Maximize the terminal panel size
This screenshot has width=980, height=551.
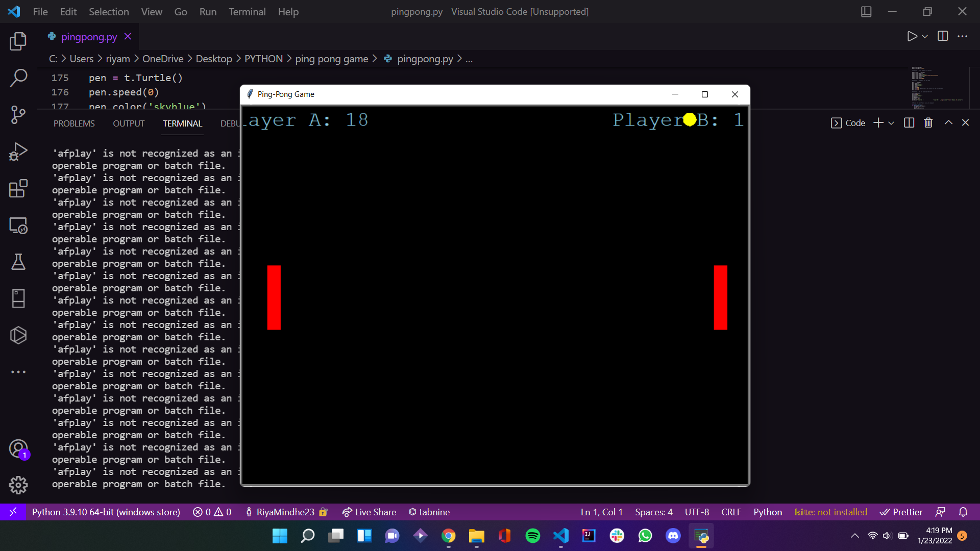coord(948,123)
